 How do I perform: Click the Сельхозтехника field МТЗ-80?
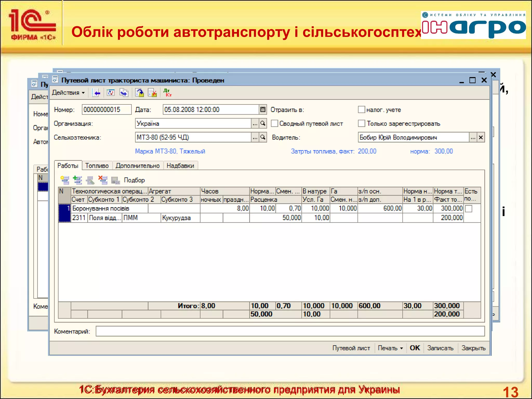click(193, 137)
